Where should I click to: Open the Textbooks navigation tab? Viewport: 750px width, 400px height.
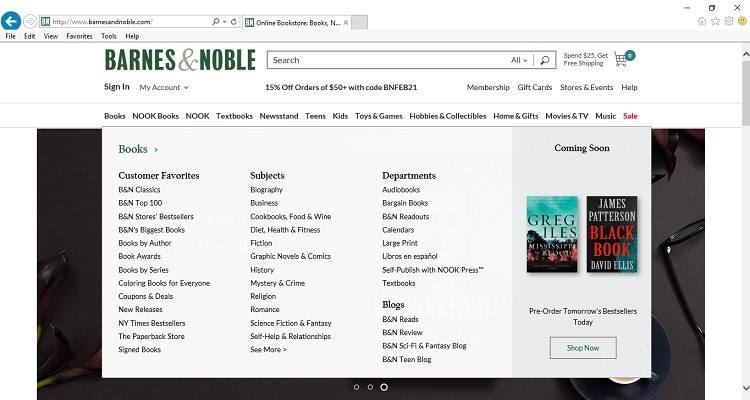point(234,116)
